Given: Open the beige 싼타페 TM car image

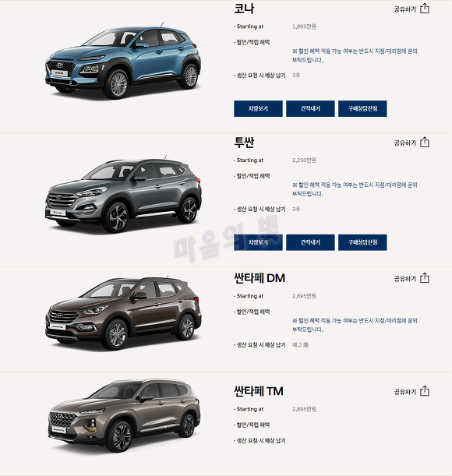Looking at the screenshot, I should [x=124, y=415].
